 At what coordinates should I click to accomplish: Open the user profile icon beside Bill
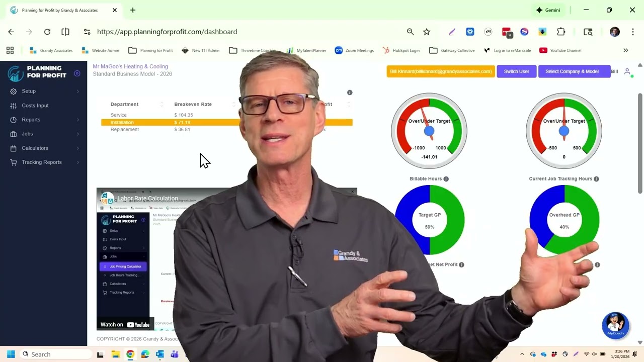coord(627,72)
